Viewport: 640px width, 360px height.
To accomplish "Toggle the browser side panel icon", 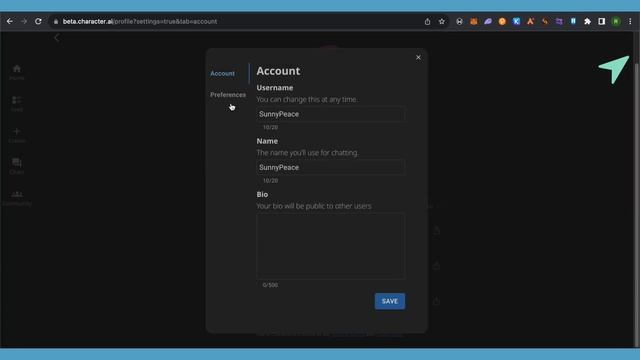I will pyautogui.click(x=602, y=21).
